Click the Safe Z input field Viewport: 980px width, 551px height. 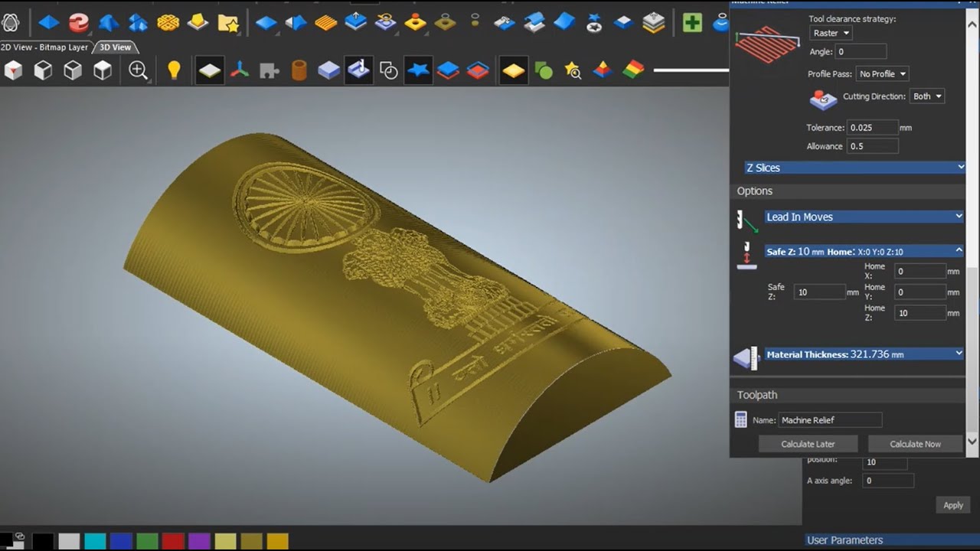(819, 292)
